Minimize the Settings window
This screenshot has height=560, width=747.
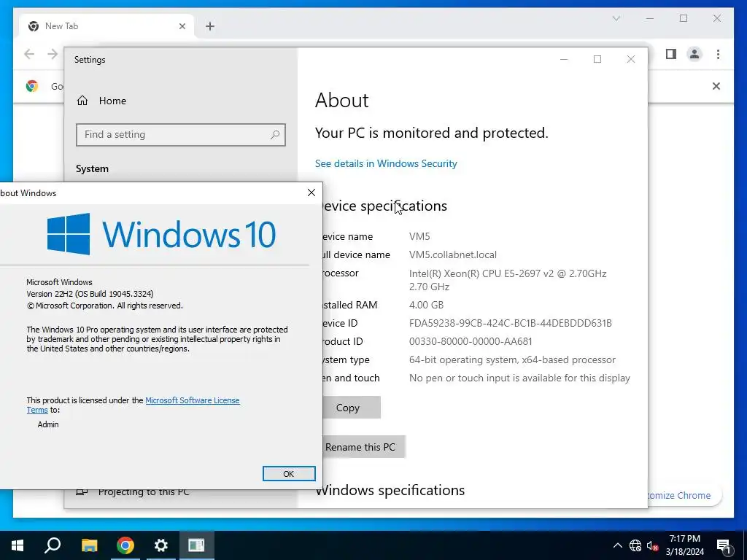pos(564,59)
